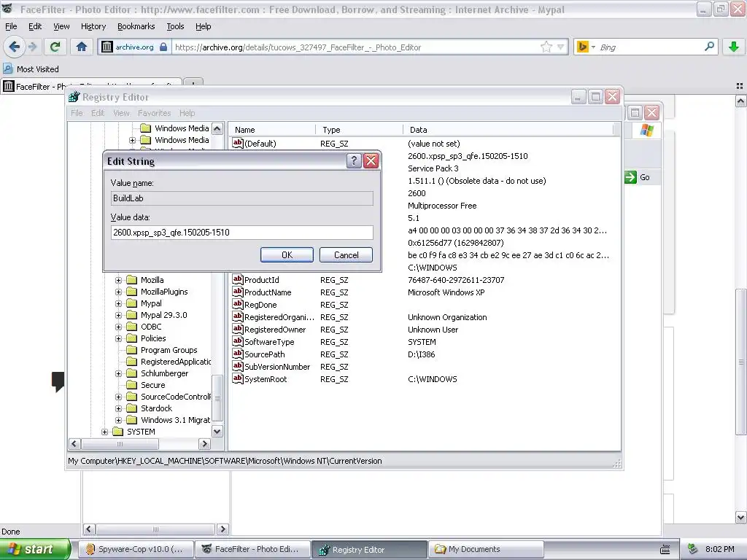Image resolution: width=747 pixels, height=560 pixels.
Task: Click the Windows start button
Action: click(x=34, y=549)
